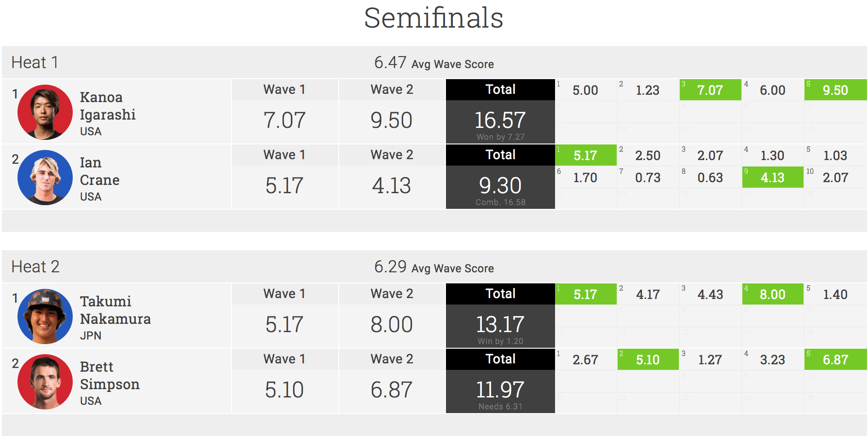The image size is (868, 437).
Task: Click Kanoa Igarashi's profile photo
Action: coord(45,112)
